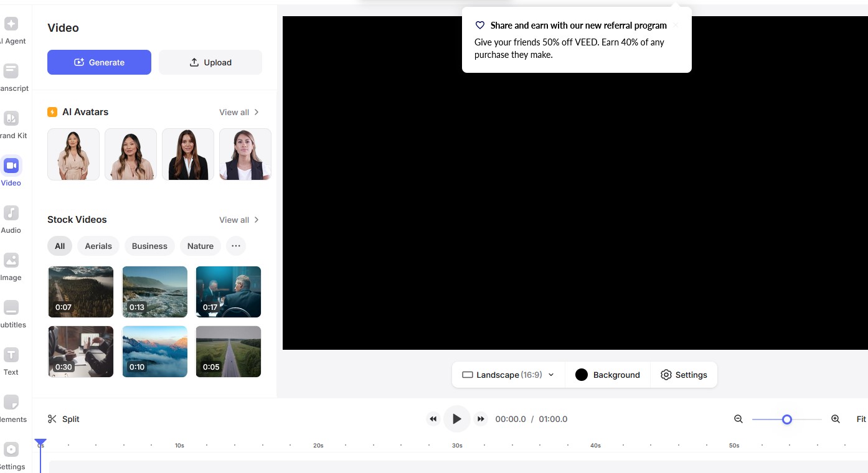Select the 0:13 ocean coast stock video
The width and height of the screenshot is (868, 473).
(x=154, y=291)
